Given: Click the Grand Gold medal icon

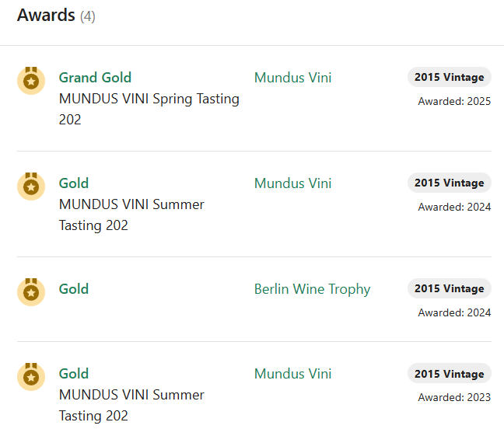Looking at the screenshot, I should (x=31, y=80).
